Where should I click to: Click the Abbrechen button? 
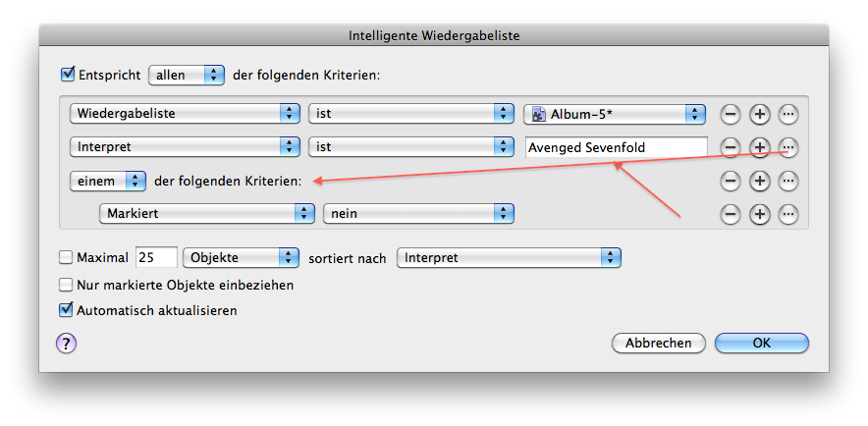tap(658, 343)
